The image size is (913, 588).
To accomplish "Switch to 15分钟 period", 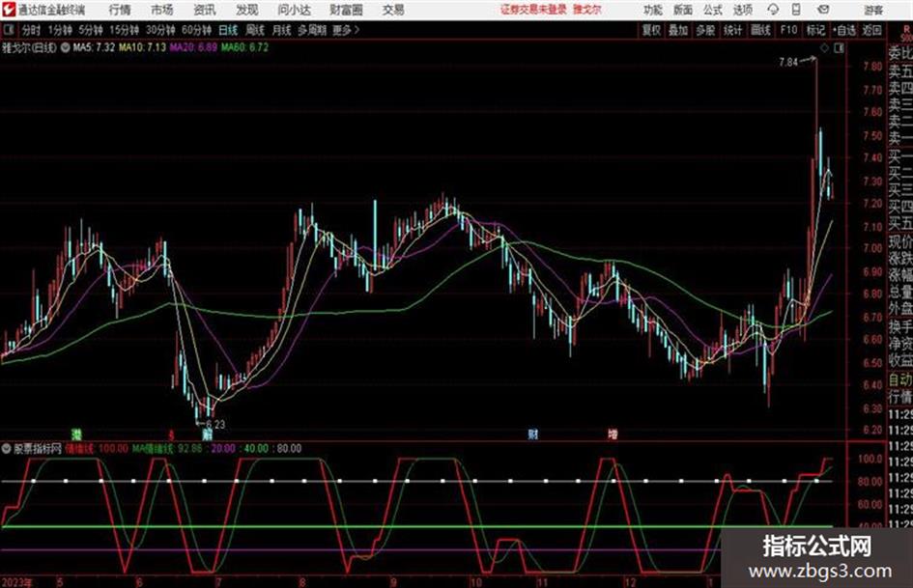I will 124,30.
